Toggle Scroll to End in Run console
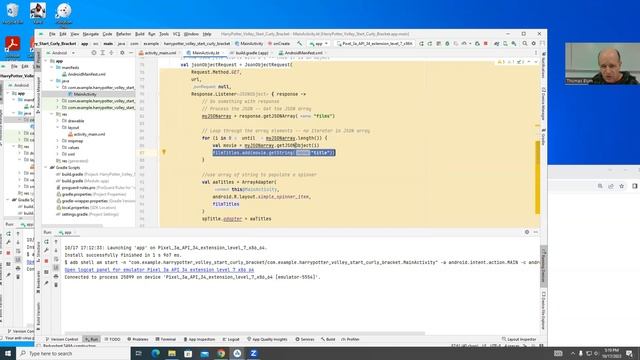Screen dimensions: 640x360 pos(56,268)
